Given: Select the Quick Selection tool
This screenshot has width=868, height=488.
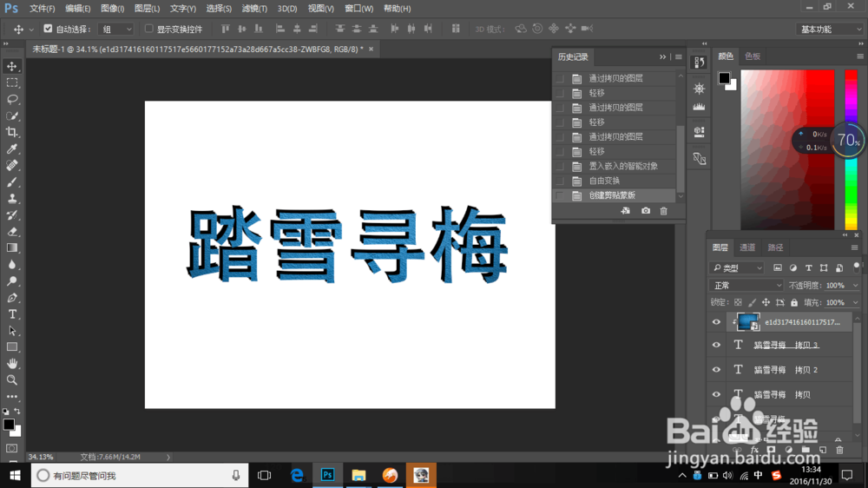Looking at the screenshot, I should point(11,115).
